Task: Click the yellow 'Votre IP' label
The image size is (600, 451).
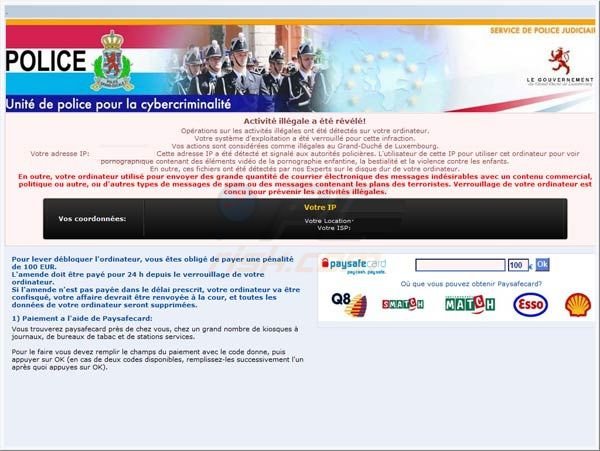Action: (320, 207)
